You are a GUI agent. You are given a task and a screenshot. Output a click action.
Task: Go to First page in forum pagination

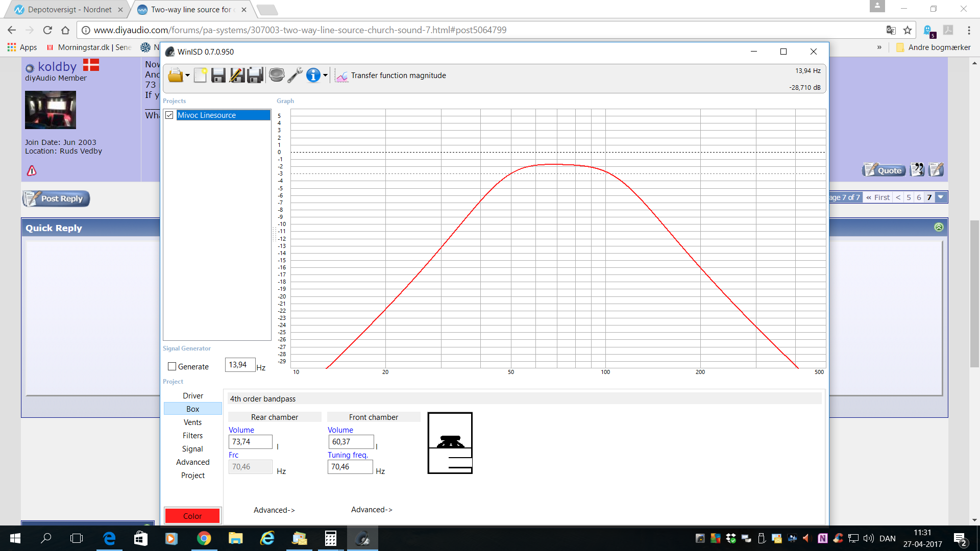tap(878, 197)
